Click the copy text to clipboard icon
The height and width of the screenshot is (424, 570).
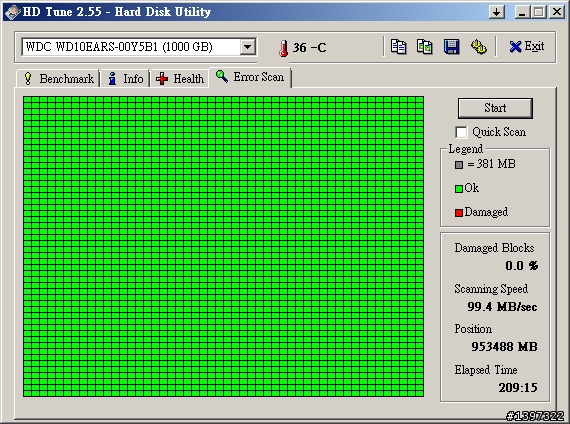398,47
